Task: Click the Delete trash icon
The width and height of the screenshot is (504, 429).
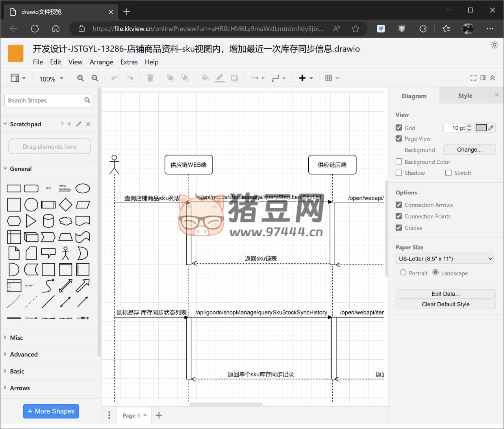Action: (x=150, y=78)
